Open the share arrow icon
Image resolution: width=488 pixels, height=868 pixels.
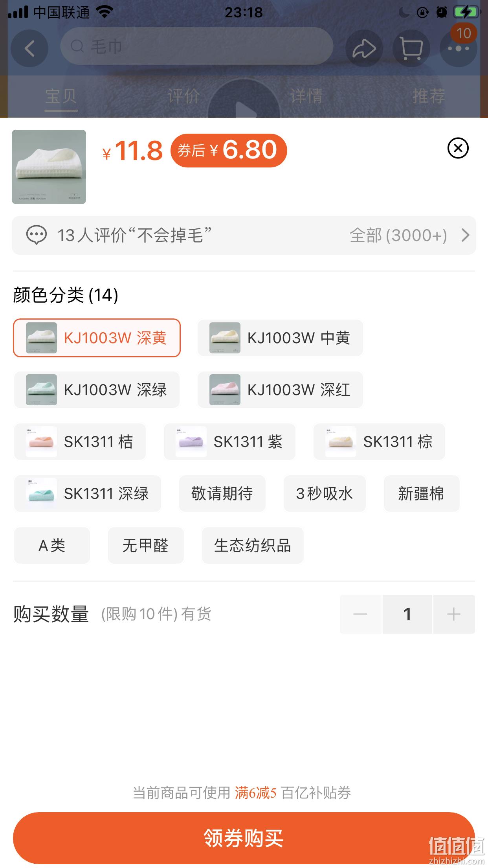[x=364, y=48]
